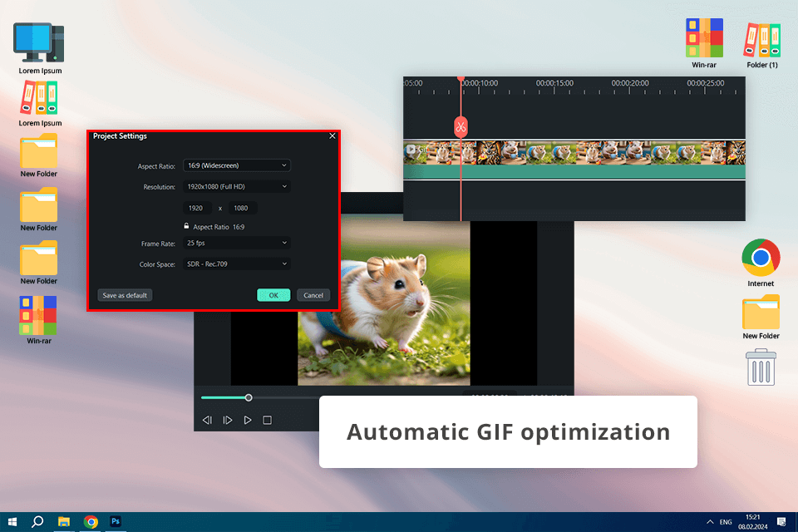Viewport: 798px width, 532px height.
Task: Open the Win-rar icon on the left side
Action: pyautogui.click(x=39, y=320)
